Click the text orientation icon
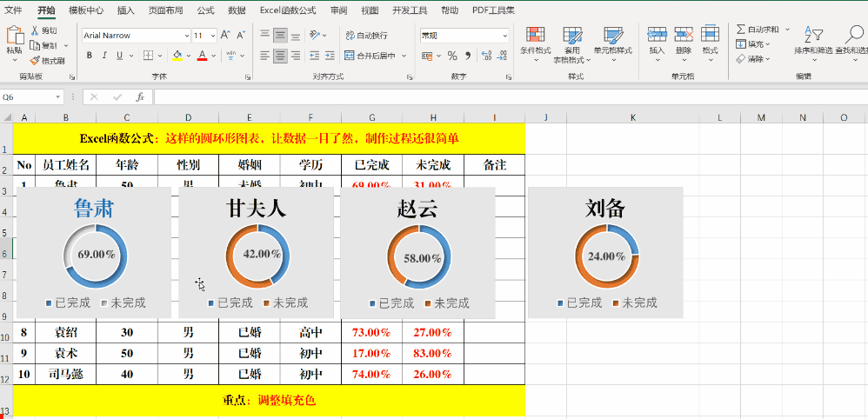This screenshot has width=868, height=419. click(x=315, y=36)
